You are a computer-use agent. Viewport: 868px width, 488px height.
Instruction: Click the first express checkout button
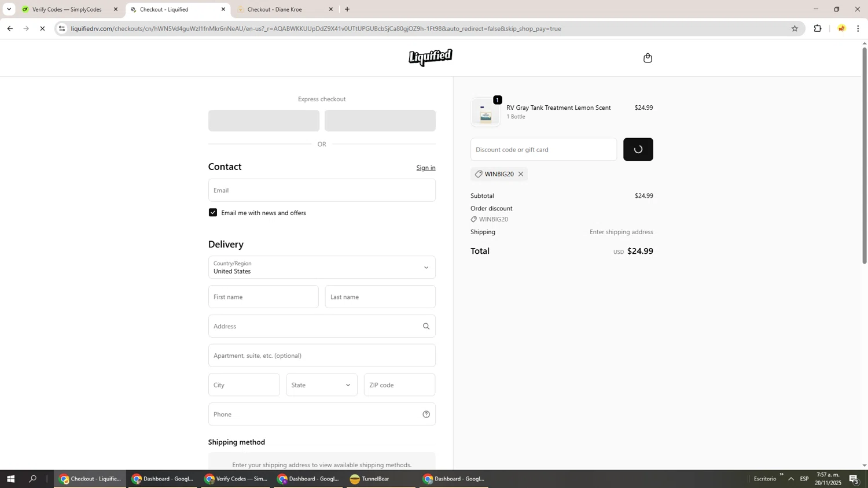[x=264, y=121]
